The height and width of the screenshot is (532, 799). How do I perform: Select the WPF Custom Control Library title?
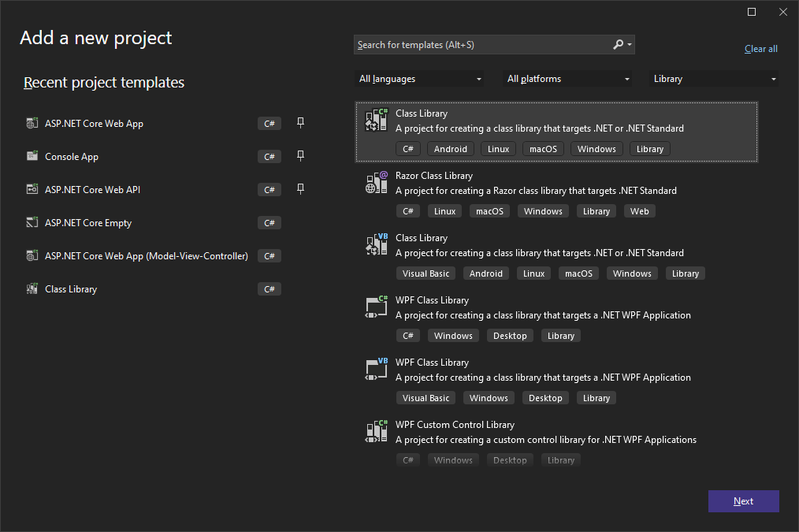pos(455,425)
